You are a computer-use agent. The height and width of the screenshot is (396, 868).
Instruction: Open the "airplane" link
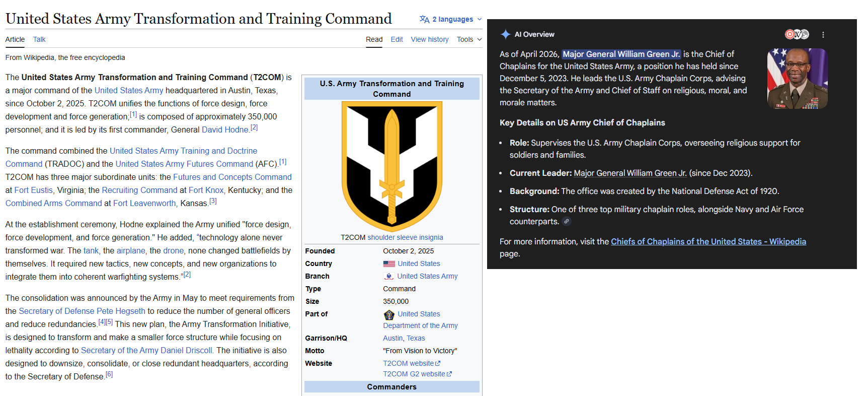(x=131, y=250)
